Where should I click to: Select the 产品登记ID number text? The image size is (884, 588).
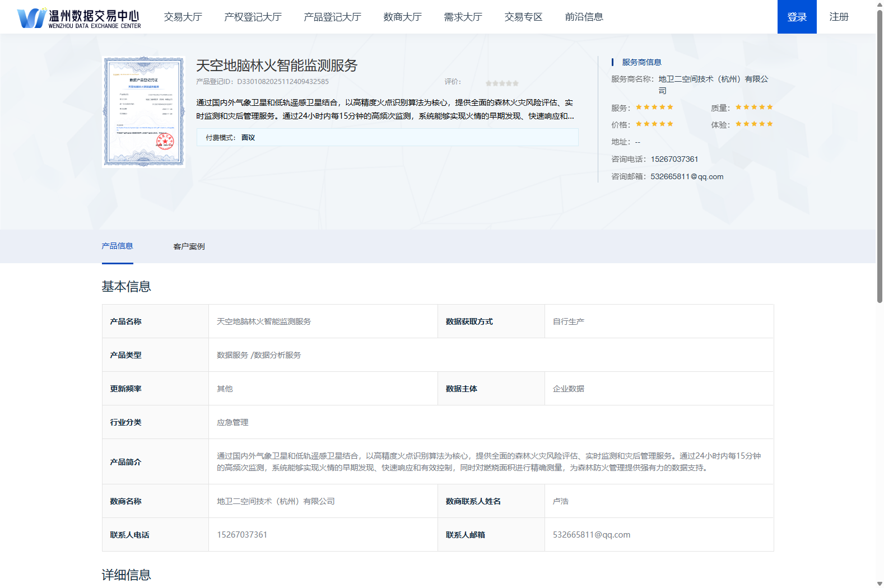pyautogui.click(x=283, y=82)
